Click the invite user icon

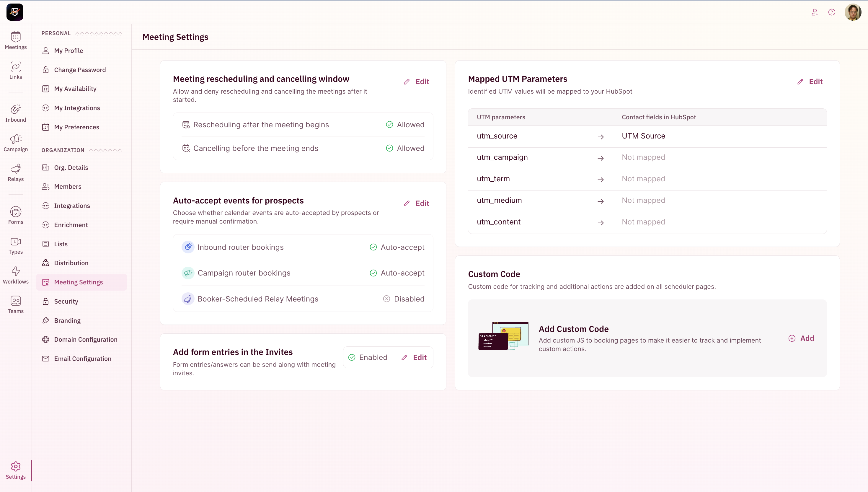815,12
